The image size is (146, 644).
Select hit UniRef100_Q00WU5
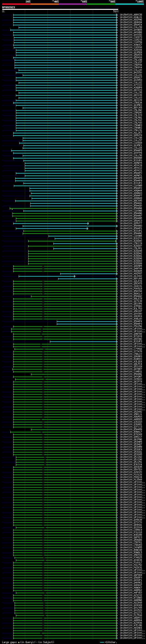click(131, 30)
